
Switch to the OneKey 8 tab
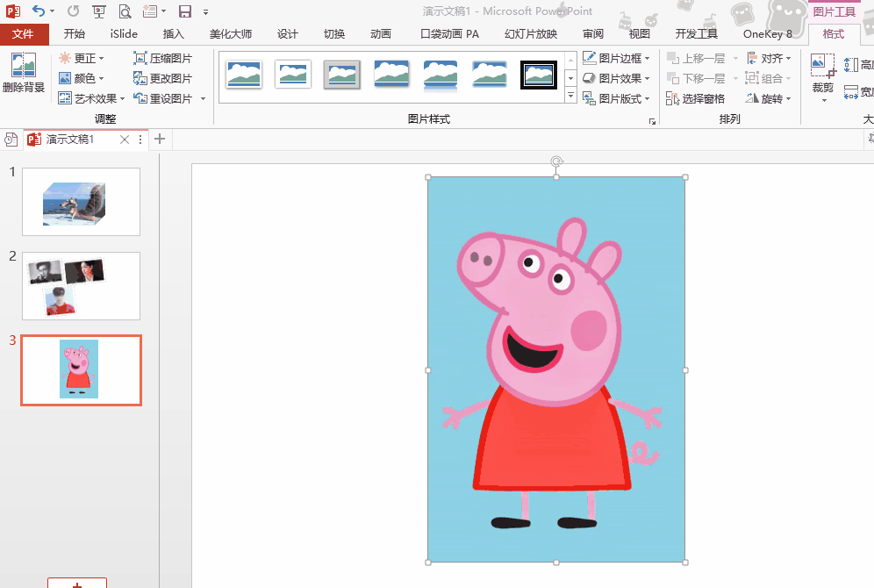coord(768,34)
